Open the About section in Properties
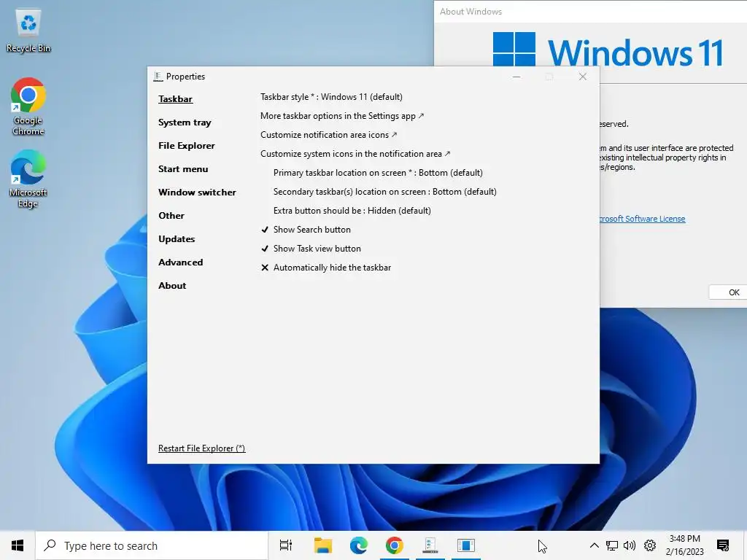This screenshot has width=747, height=560. pos(172,286)
